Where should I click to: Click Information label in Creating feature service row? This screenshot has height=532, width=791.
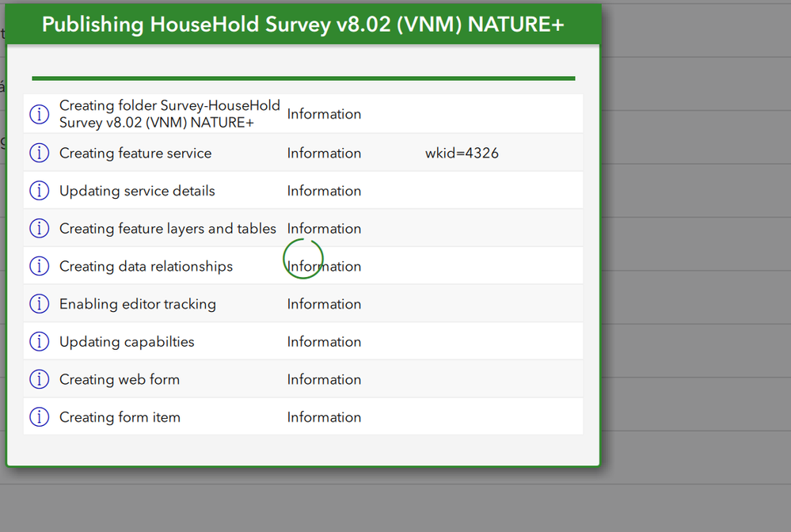(324, 154)
